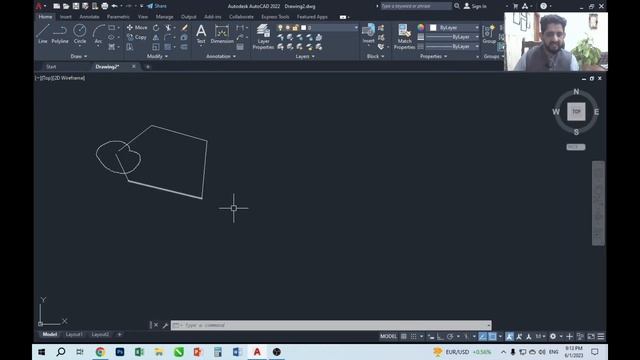
Task: Click the TOP face of ViewCube
Action: tap(576, 111)
